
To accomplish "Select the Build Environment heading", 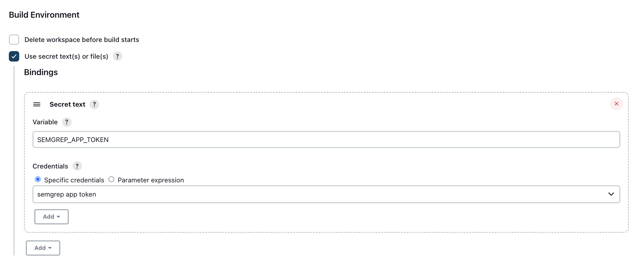I will pyautogui.click(x=44, y=15).
